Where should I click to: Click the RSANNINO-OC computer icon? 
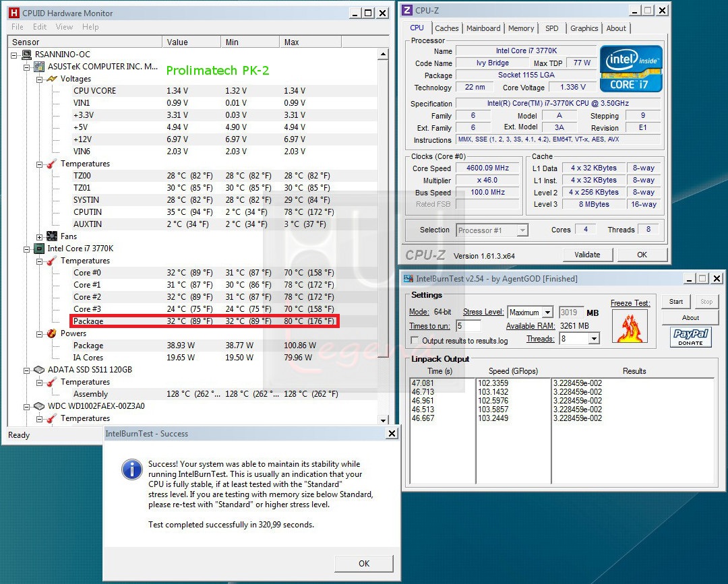26,55
